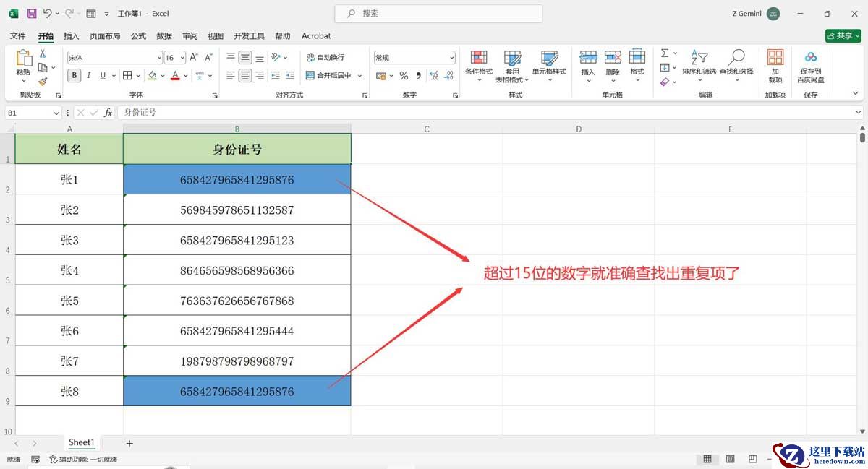Click the red font color icon
Image resolution: width=868 pixels, height=469 pixels.
click(x=175, y=75)
